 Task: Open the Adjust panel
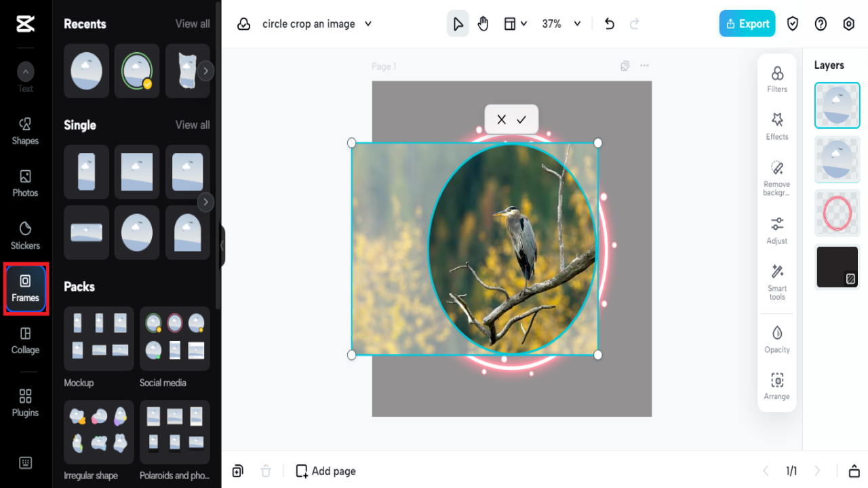(776, 230)
